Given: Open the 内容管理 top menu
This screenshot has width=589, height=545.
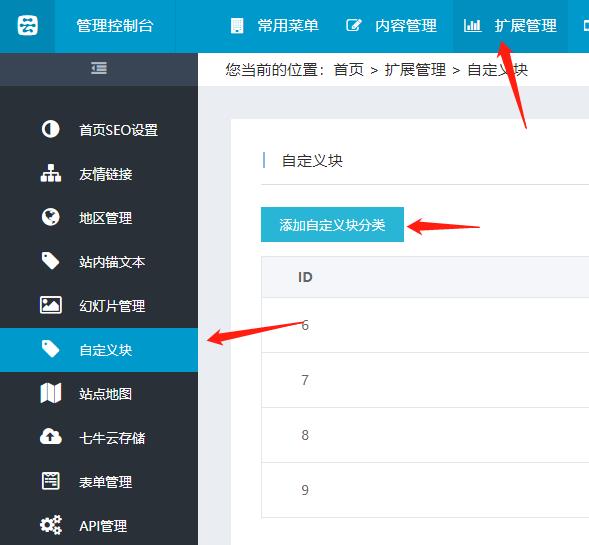Looking at the screenshot, I should click(x=391, y=26).
